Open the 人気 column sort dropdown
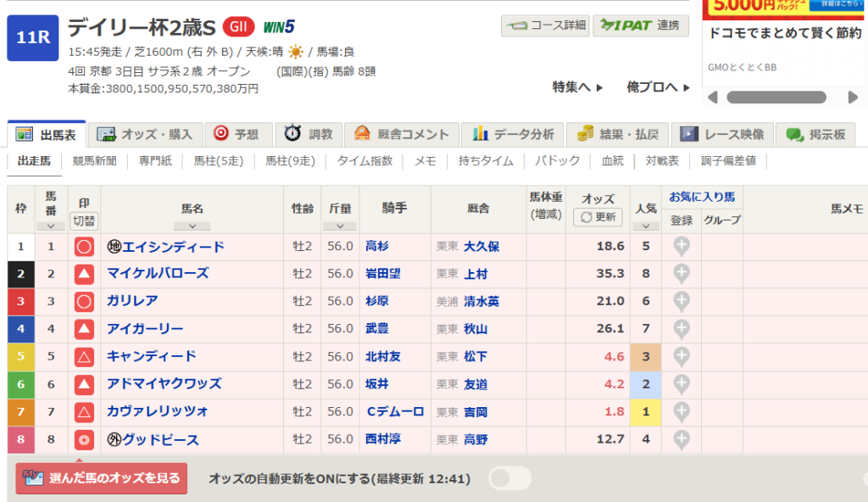 646,226
